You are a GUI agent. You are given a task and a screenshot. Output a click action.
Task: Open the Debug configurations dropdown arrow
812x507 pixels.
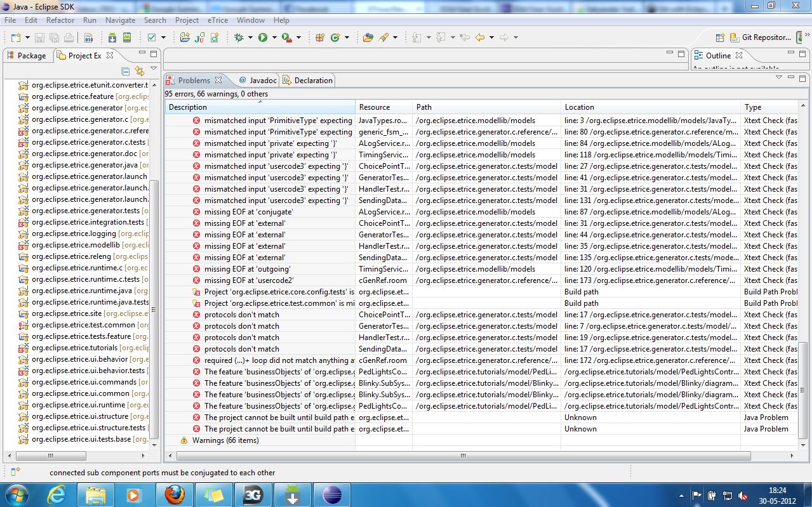[x=250, y=37]
